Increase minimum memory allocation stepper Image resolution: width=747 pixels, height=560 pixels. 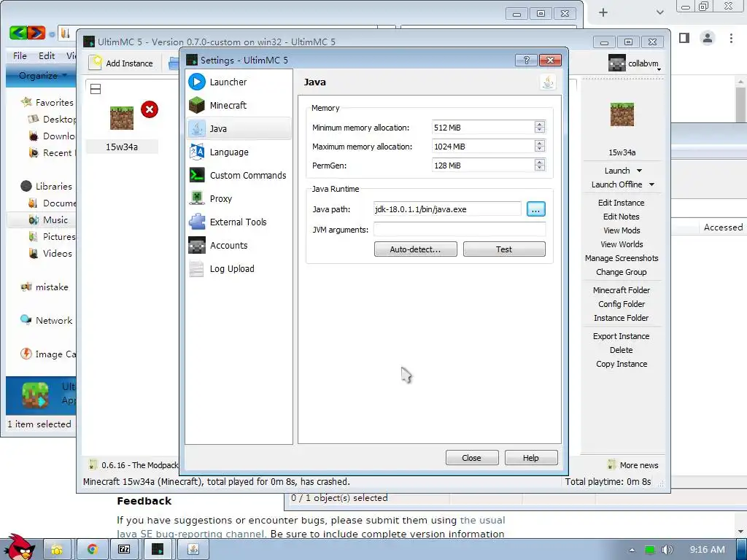click(x=539, y=124)
